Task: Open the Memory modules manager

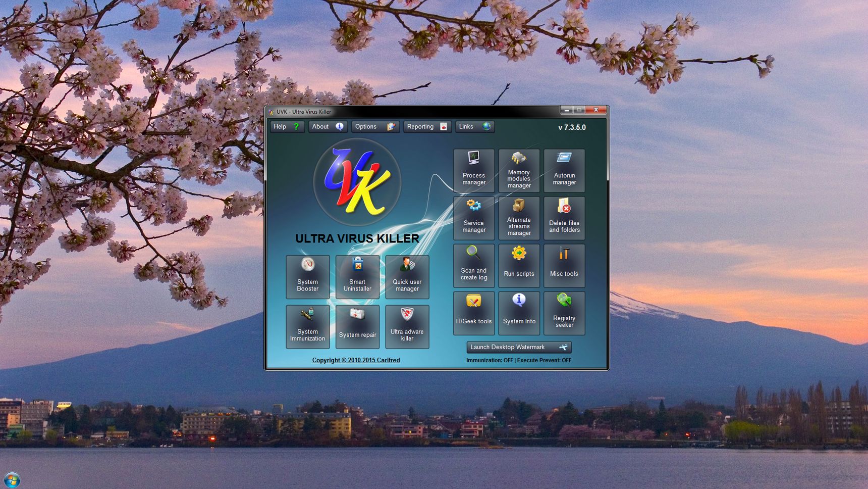Action: pyautogui.click(x=519, y=171)
